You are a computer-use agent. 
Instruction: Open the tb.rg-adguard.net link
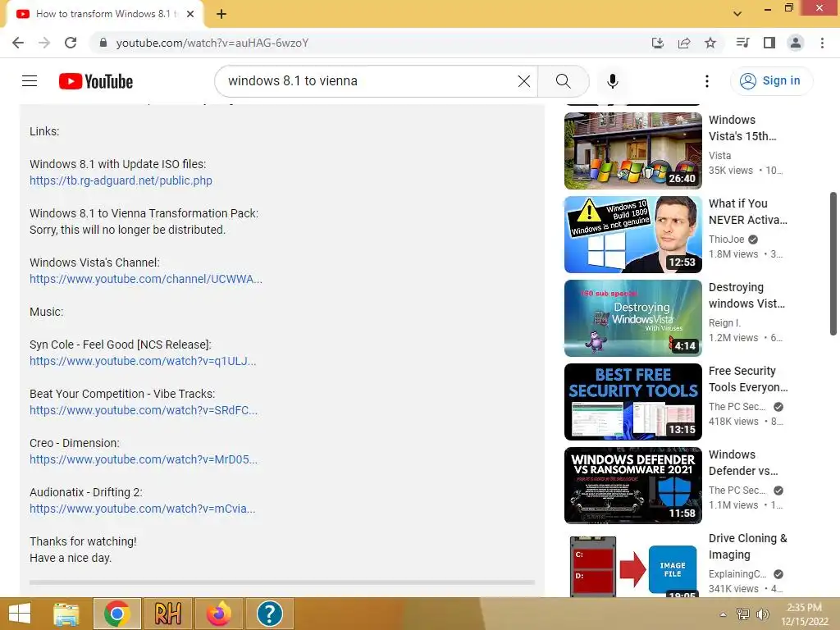(121, 180)
